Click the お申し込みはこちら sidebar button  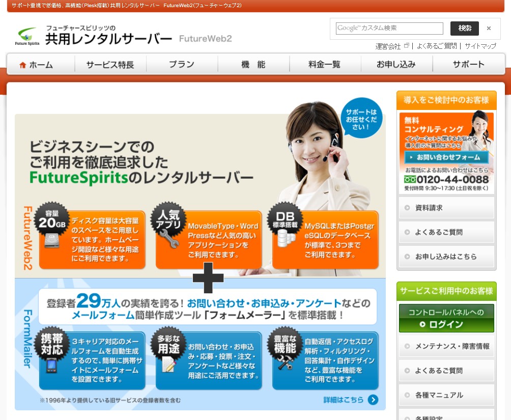[x=446, y=257]
